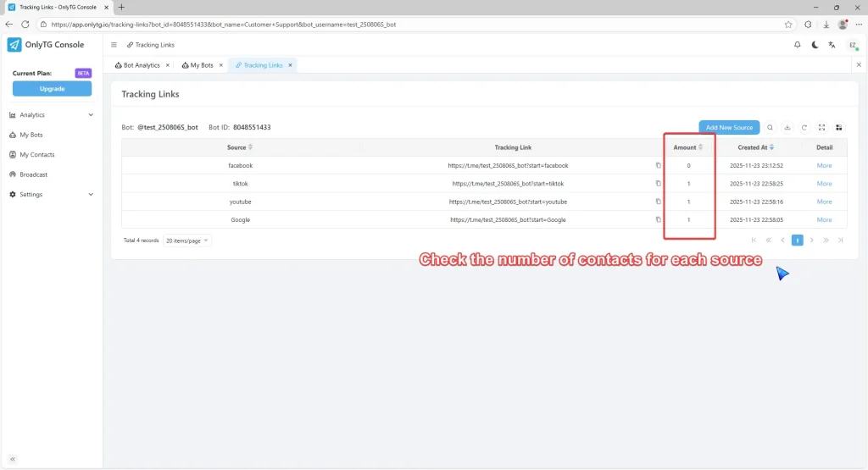The image size is (868, 470).
Task: Sort the table by Amount column
Action: pos(700,147)
